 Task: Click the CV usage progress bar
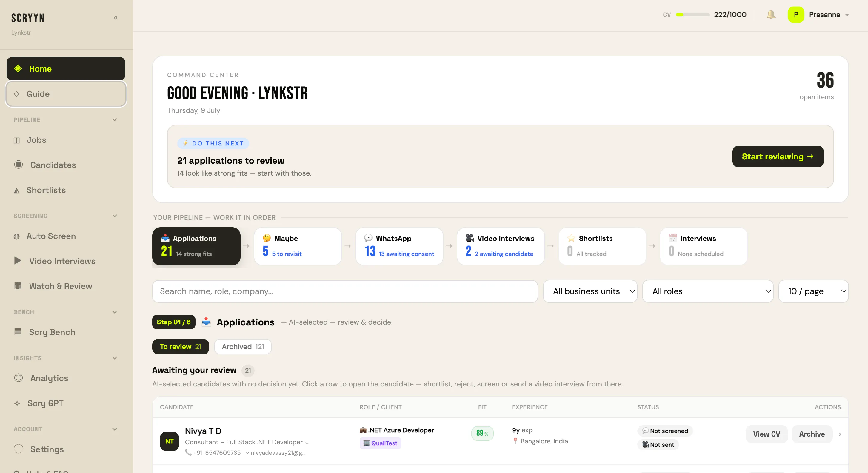(x=692, y=15)
